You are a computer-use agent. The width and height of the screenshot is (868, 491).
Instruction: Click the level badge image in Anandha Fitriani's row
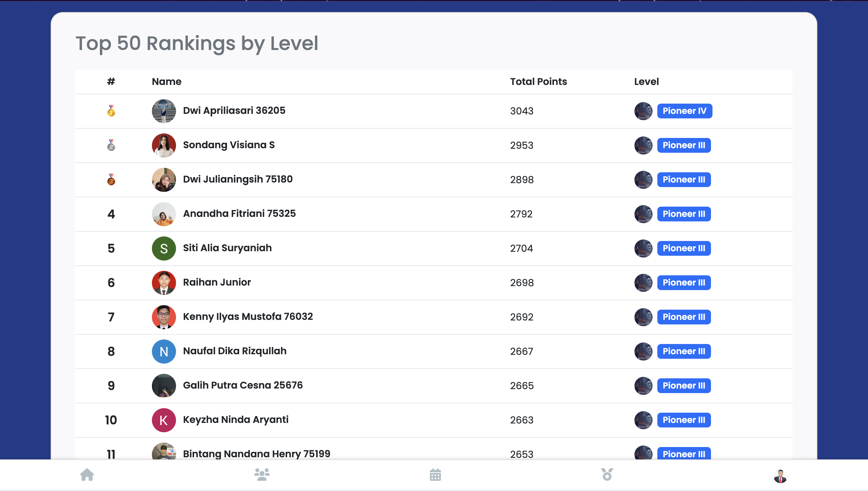click(643, 214)
